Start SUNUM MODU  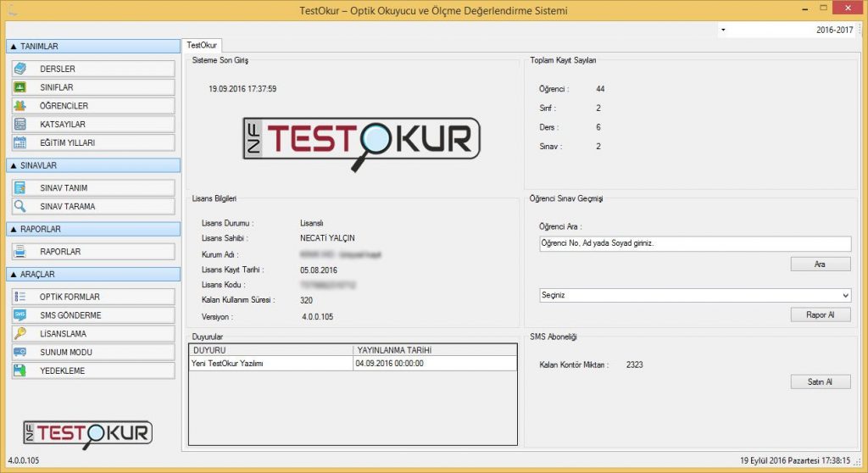[x=93, y=352]
